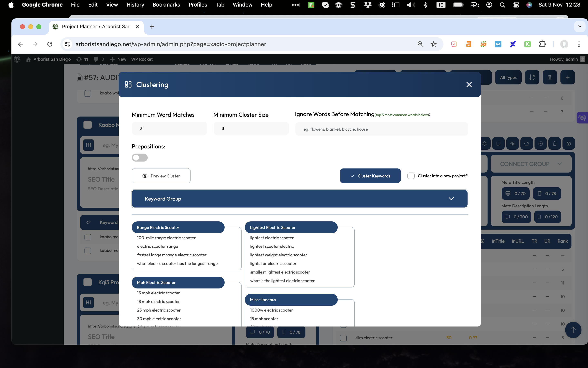The width and height of the screenshot is (588, 368).
Task: Select the Range Electric Scooter cluster header
Action: 178,227
